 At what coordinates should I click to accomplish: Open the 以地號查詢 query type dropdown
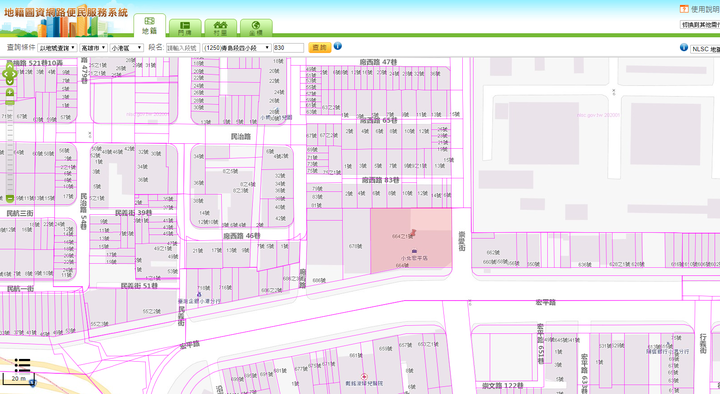pyautogui.click(x=57, y=48)
